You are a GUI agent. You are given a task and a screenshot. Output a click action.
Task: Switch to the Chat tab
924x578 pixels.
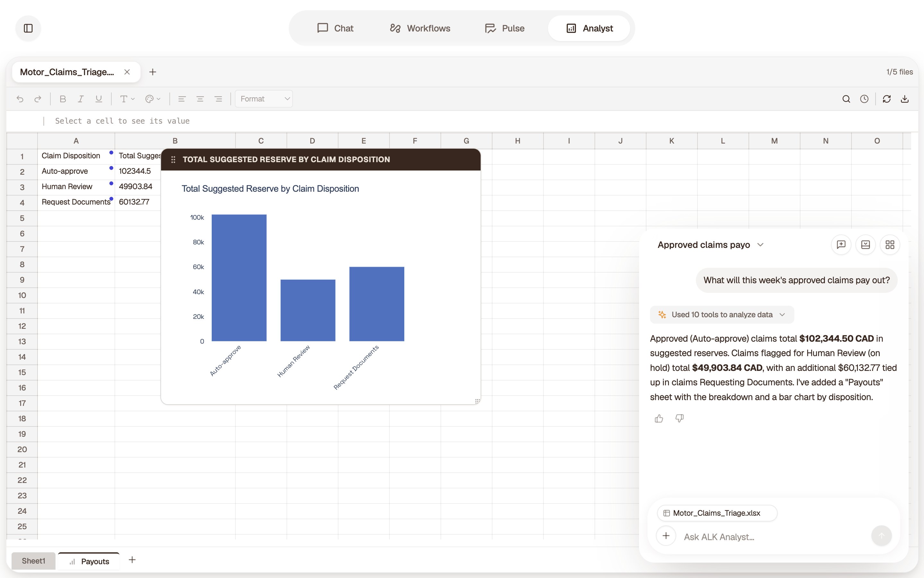tap(335, 28)
